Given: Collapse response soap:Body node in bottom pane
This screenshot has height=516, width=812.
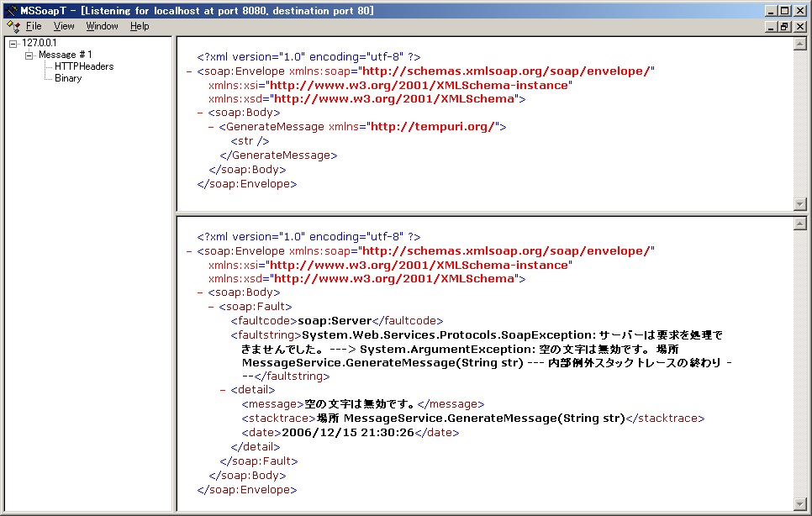Looking at the screenshot, I should coord(200,293).
